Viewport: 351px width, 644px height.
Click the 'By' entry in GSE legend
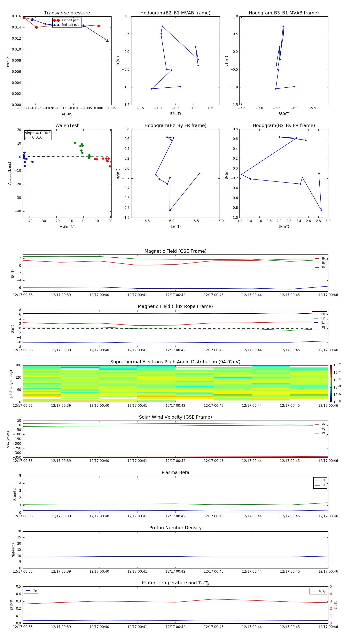[x=320, y=263]
